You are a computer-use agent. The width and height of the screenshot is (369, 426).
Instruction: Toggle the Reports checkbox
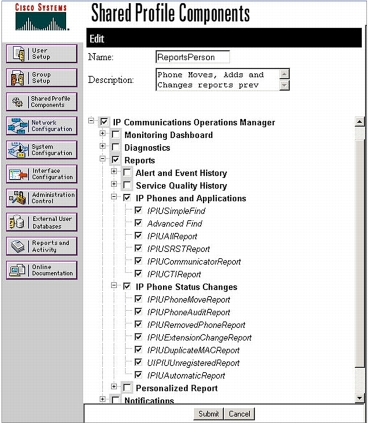coord(115,160)
